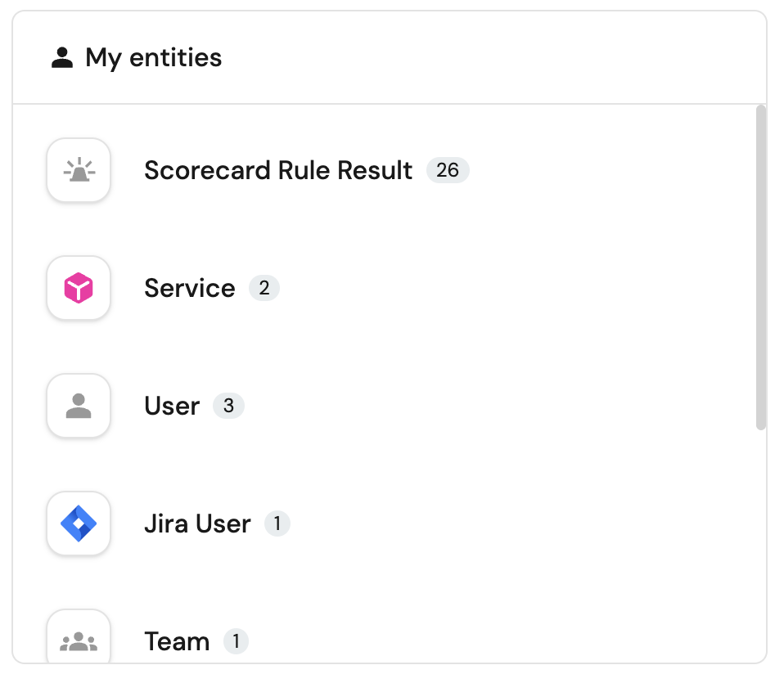
Task: Click the blue Jira User icon
Action: (x=79, y=523)
